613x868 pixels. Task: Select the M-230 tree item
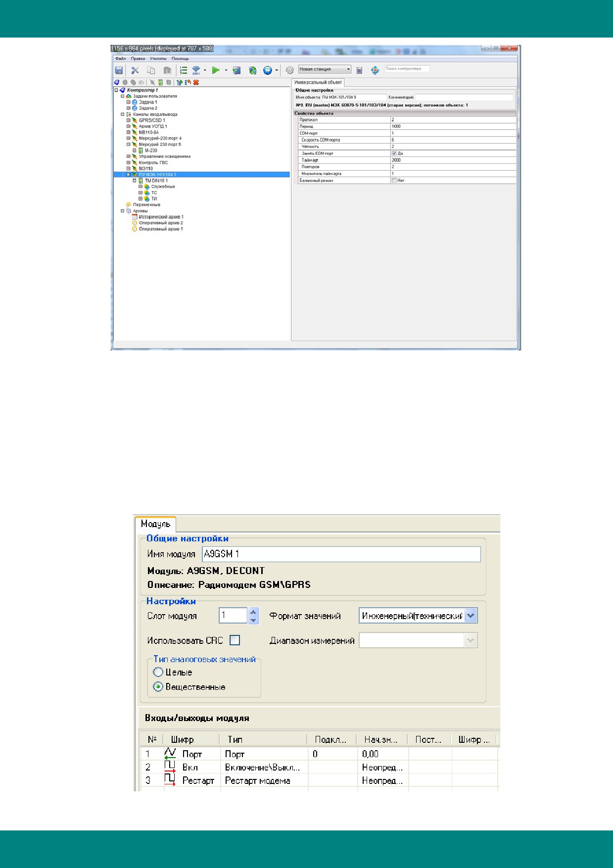coord(151,150)
